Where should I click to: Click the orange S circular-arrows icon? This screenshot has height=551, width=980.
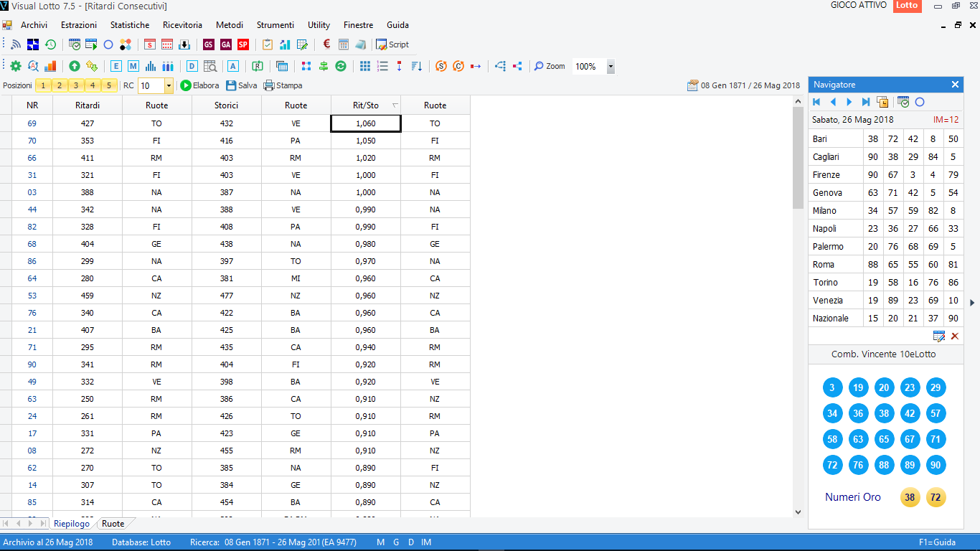(x=441, y=66)
